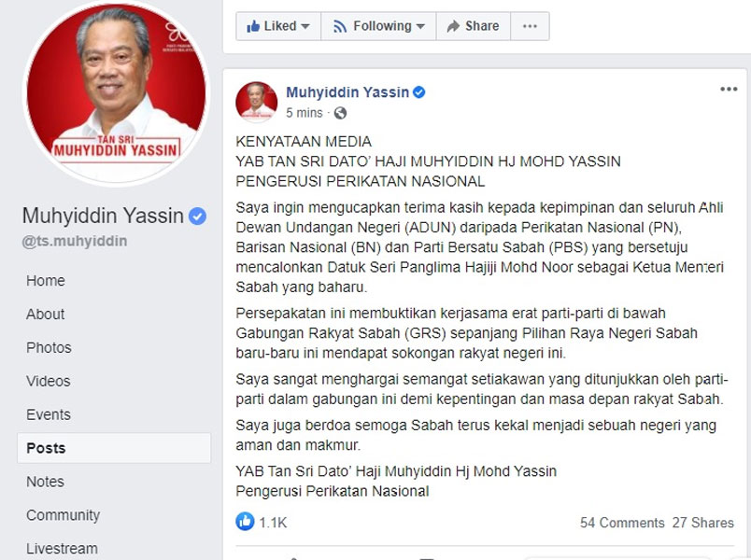Select Photos in the page sidebar
The width and height of the screenshot is (751, 560).
(49, 347)
